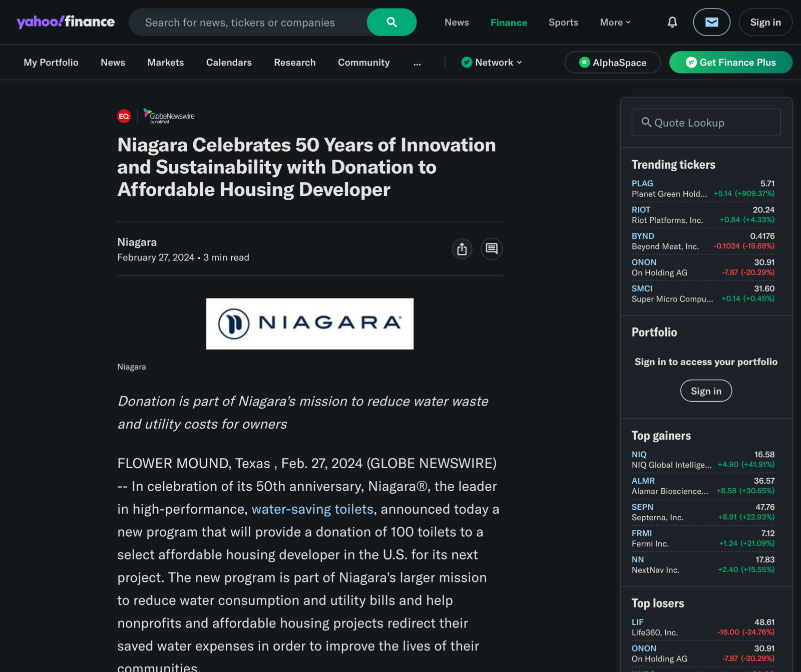Click the GlobeNewswire logo

(169, 116)
